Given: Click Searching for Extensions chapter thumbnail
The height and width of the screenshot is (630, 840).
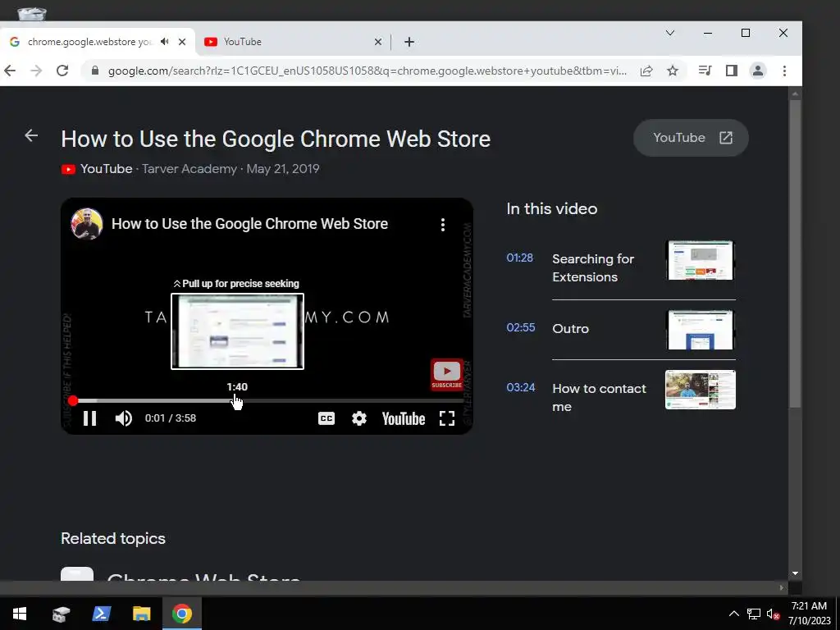Looking at the screenshot, I should (x=701, y=260).
